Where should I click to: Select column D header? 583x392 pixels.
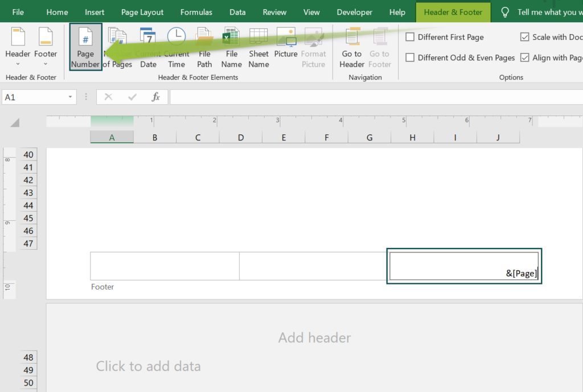click(241, 138)
